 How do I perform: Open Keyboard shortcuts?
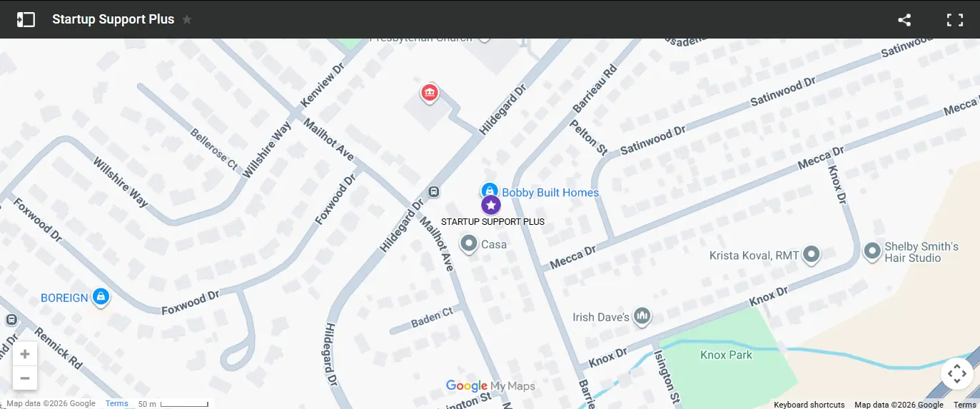(809, 405)
